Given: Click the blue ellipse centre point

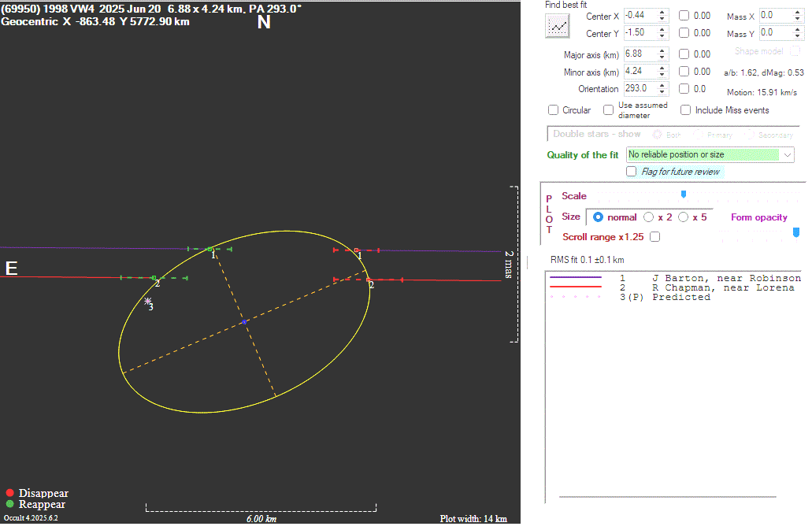Looking at the screenshot, I should pos(244,322).
